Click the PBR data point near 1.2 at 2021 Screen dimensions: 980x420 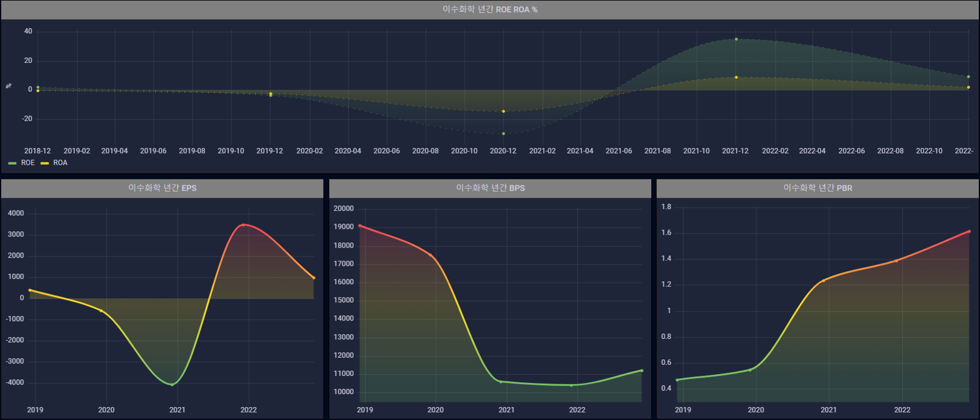click(x=823, y=281)
